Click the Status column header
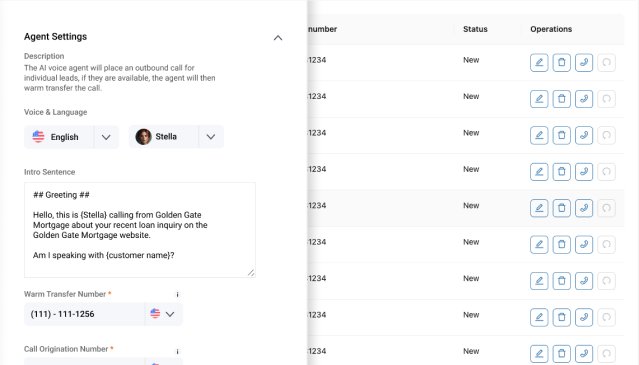 (x=475, y=29)
